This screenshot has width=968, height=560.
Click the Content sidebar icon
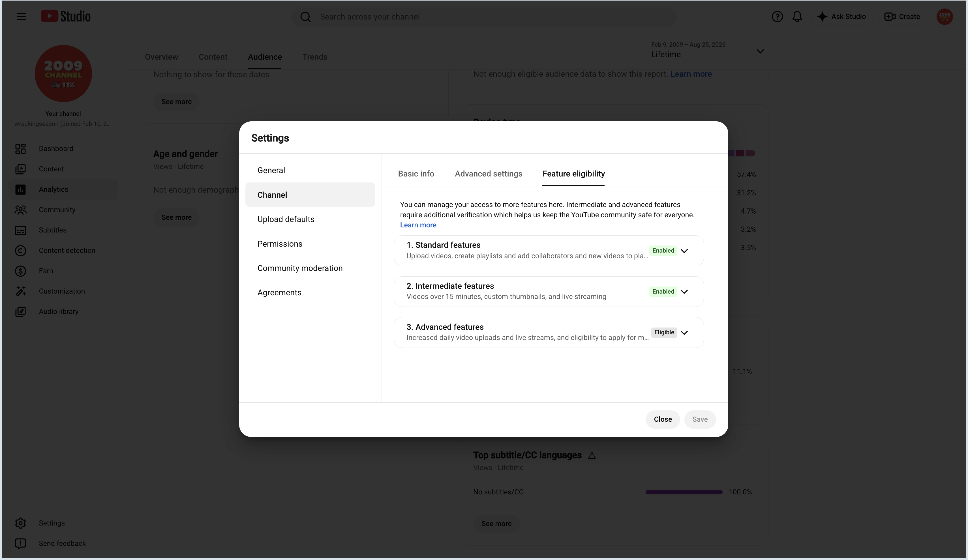tap(20, 169)
